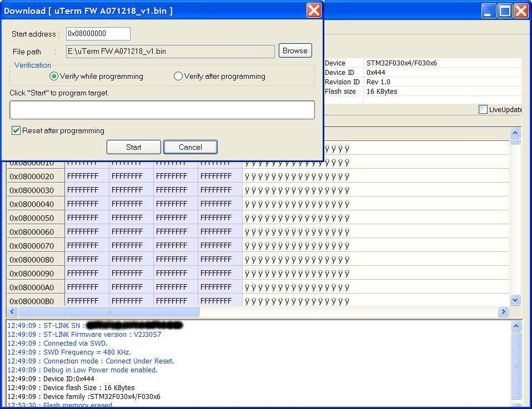
Task: Click the Start button to program target
Action: pos(134,147)
